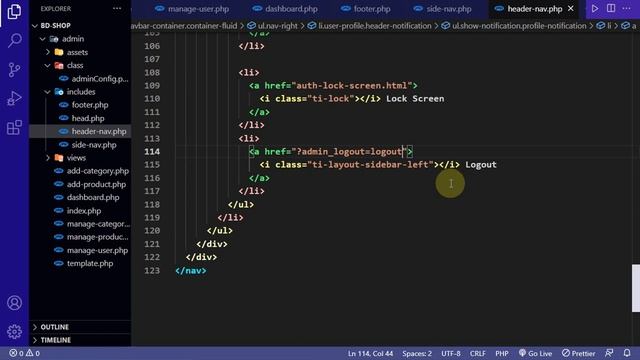Start Go Live server

[x=535, y=353]
